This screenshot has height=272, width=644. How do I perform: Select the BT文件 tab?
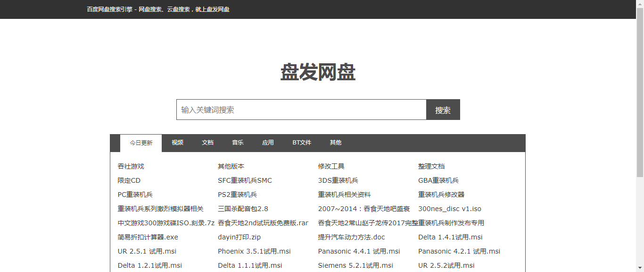coord(302,143)
